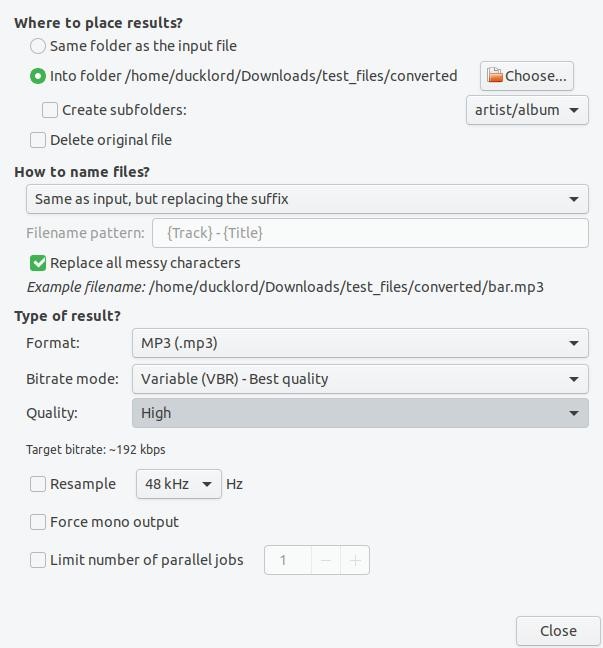Check Limit number of parallel jobs
Viewport: 603px width, 648px height.
[38, 560]
